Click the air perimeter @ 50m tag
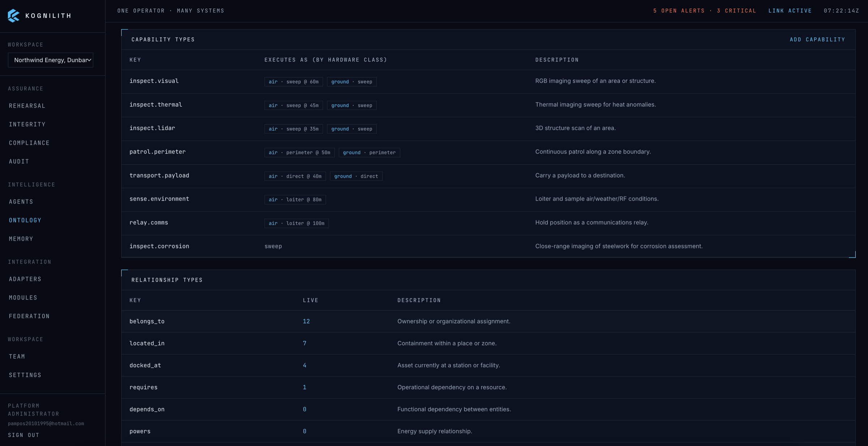Image resolution: width=868 pixels, height=446 pixels. click(299, 153)
